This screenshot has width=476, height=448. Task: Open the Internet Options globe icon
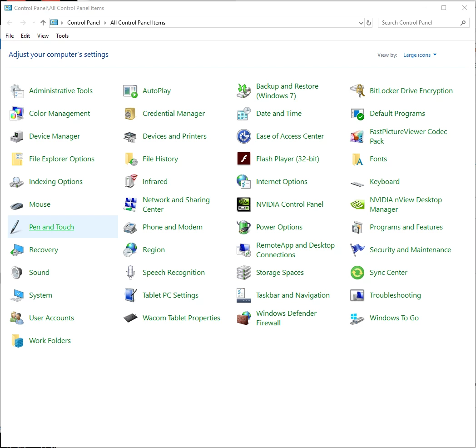click(244, 182)
